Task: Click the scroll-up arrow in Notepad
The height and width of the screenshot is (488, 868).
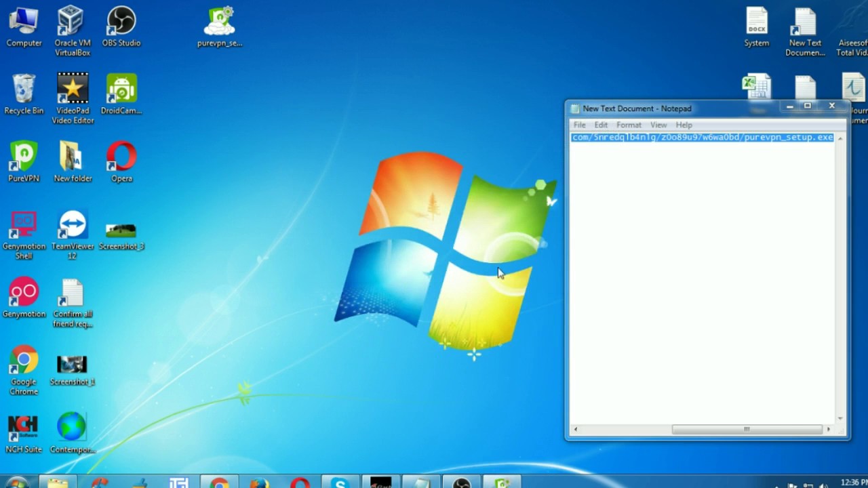Action: pyautogui.click(x=840, y=138)
